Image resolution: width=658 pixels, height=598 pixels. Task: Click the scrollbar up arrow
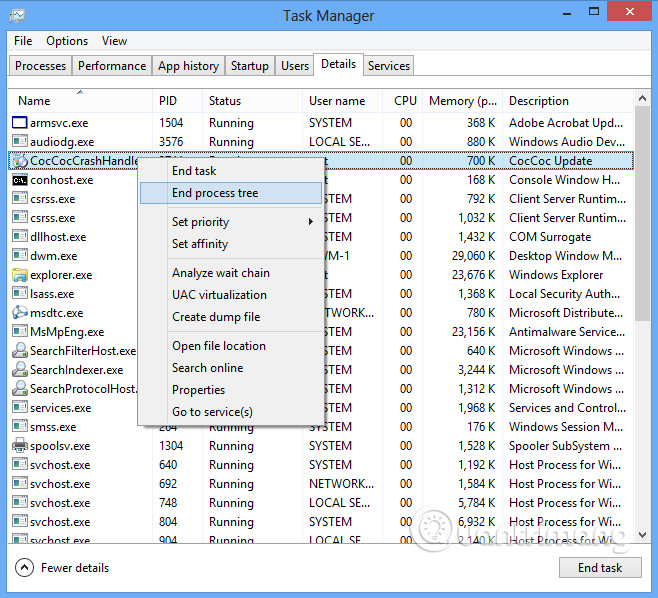pos(642,99)
